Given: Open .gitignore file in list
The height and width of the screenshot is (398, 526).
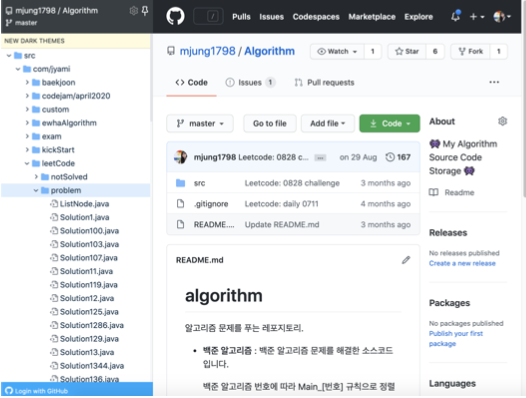Looking at the screenshot, I should [x=211, y=204].
